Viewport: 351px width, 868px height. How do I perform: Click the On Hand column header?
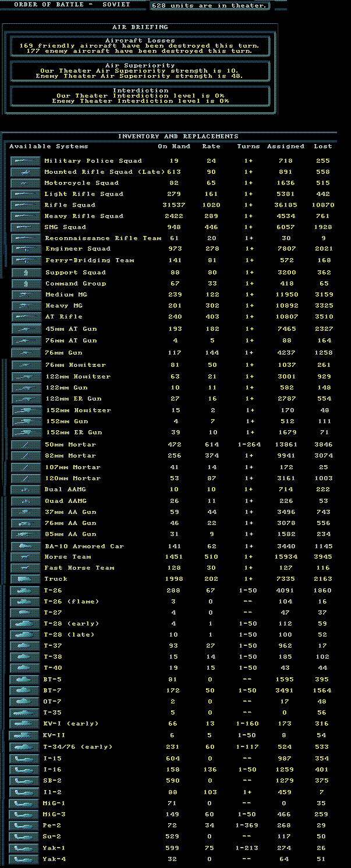tap(174, 147)
